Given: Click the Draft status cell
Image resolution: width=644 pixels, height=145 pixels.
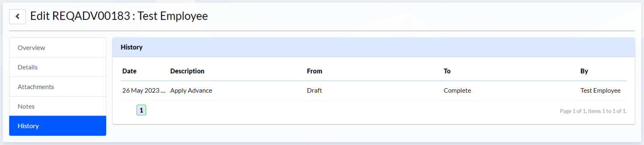Looking at the screenshot, I should click(x=314, y=90).
